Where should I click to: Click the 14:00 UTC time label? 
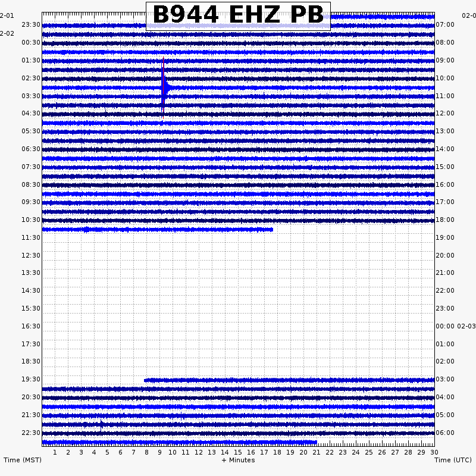point(445,149)
